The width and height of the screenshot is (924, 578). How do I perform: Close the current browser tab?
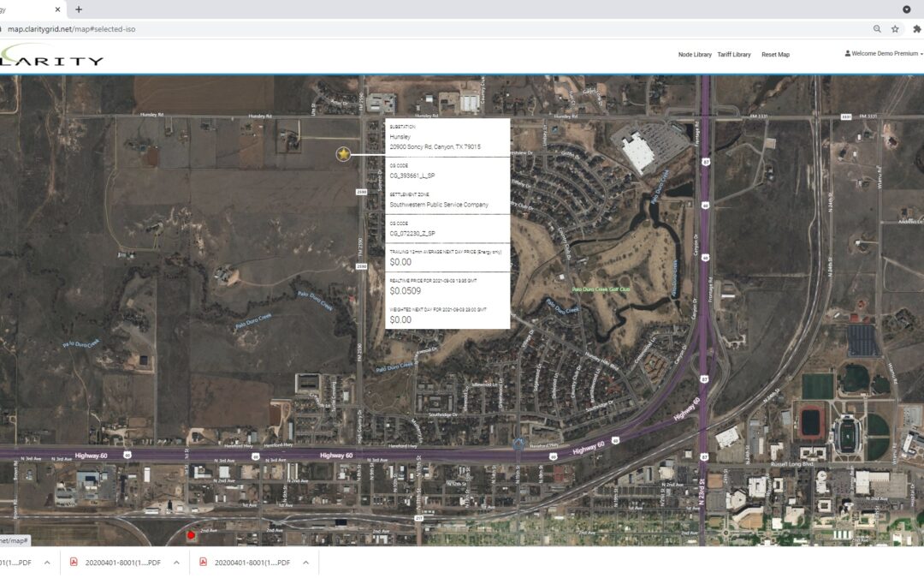[x=58, y=9]
